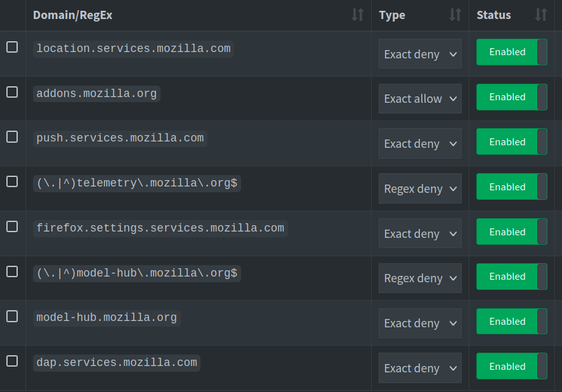Open type dropdown for location.services.mozilla.com
Viewport: 562px width, 392px height.
(420, 54)
